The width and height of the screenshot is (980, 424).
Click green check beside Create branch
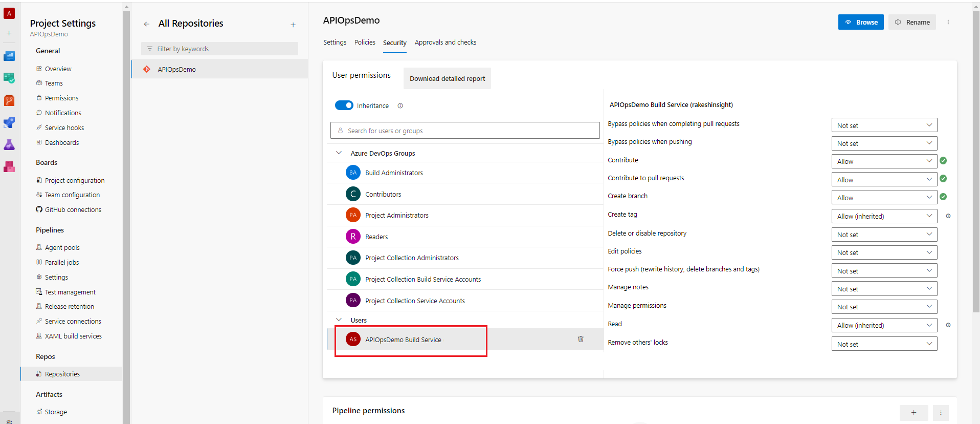click(x=943, y=197)
